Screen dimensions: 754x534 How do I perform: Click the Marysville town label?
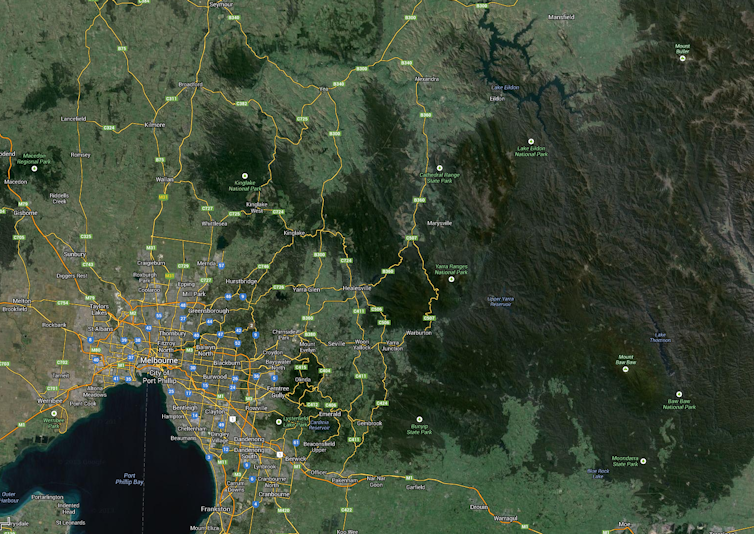[440, 223]
